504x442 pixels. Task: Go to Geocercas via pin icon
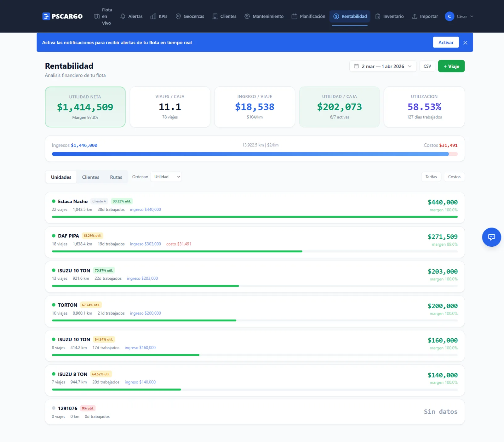(x=178, y=16)
